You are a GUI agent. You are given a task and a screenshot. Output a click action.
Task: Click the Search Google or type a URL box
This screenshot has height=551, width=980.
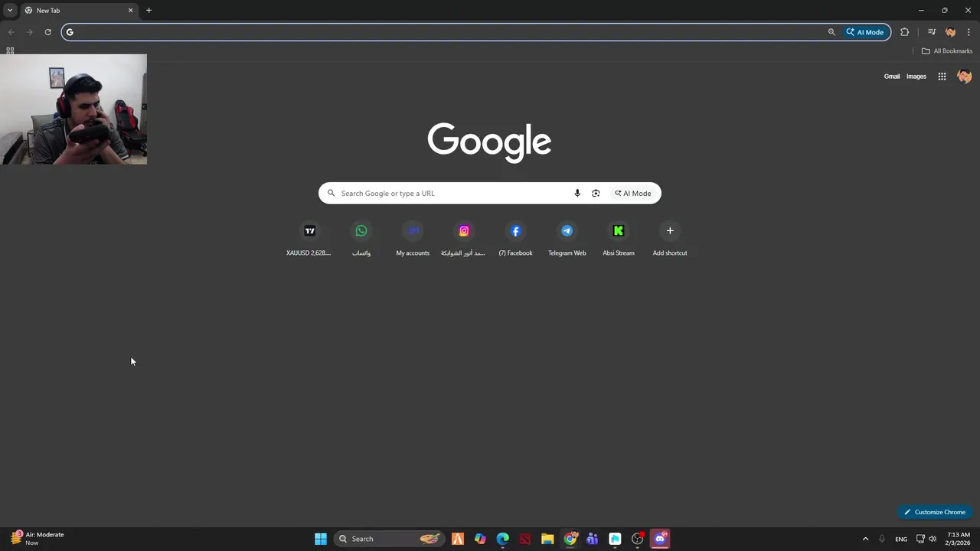tap(453, 193)
